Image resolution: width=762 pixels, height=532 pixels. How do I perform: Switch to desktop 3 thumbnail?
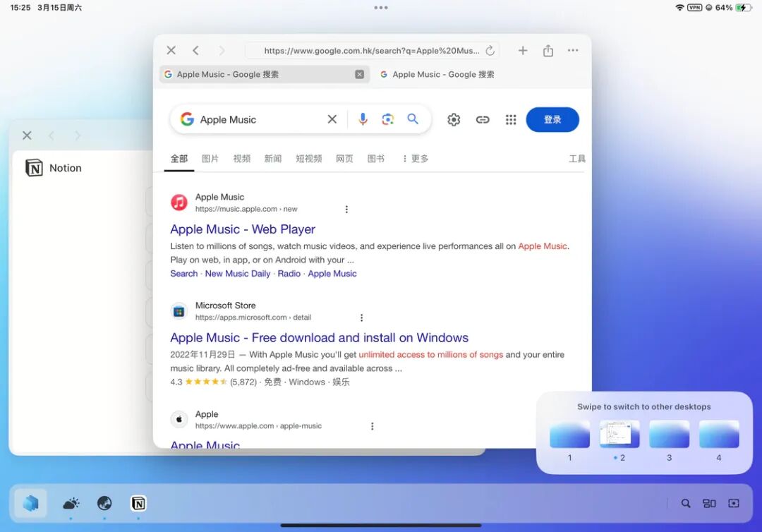pyautogui.click(x=669, y=434)
